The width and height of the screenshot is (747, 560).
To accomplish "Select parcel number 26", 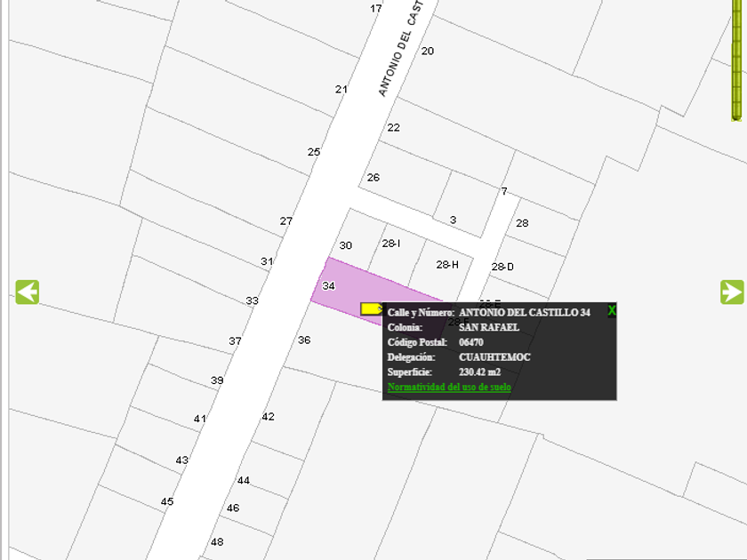I will tap(373, 177).
